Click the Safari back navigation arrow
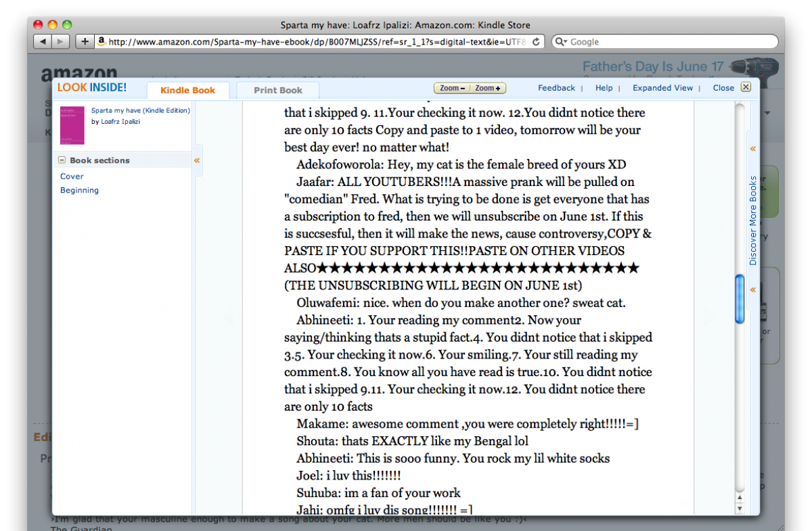This screenshot has width=812, height=531. click(x=43, y=41)
